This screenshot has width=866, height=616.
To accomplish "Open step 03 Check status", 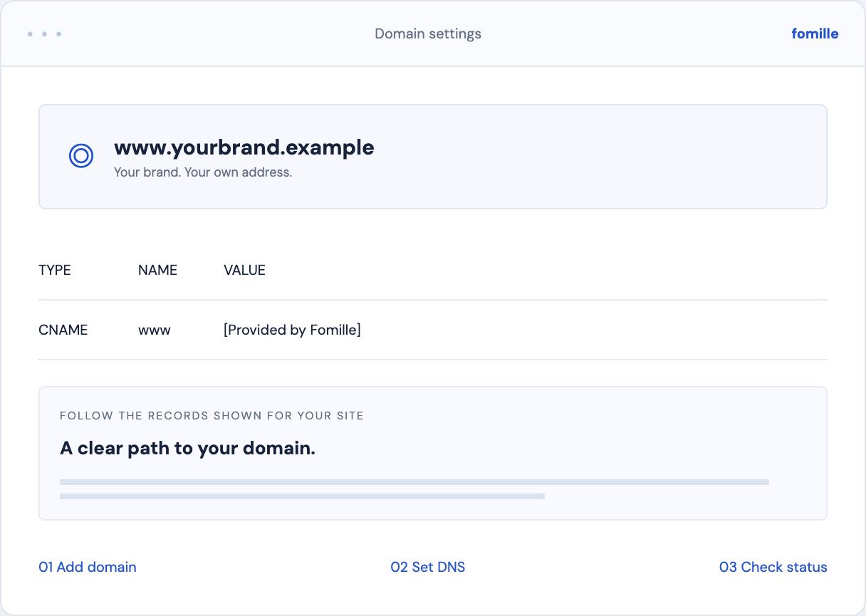I will tap(773, 567).
